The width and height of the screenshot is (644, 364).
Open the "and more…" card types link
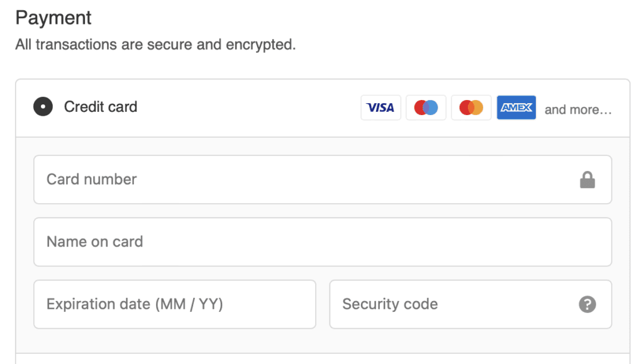coord(578,109)
